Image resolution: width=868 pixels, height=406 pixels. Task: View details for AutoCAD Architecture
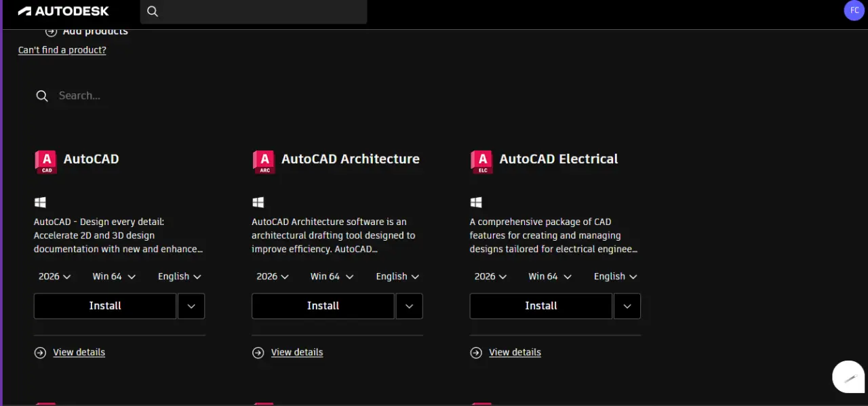[297, 352]
